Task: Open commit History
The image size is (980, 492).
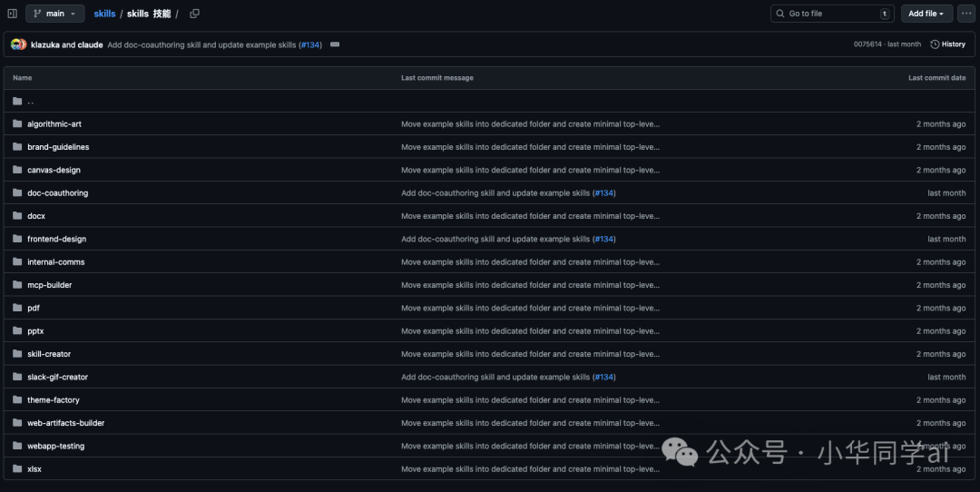Action: pos(947,44)
